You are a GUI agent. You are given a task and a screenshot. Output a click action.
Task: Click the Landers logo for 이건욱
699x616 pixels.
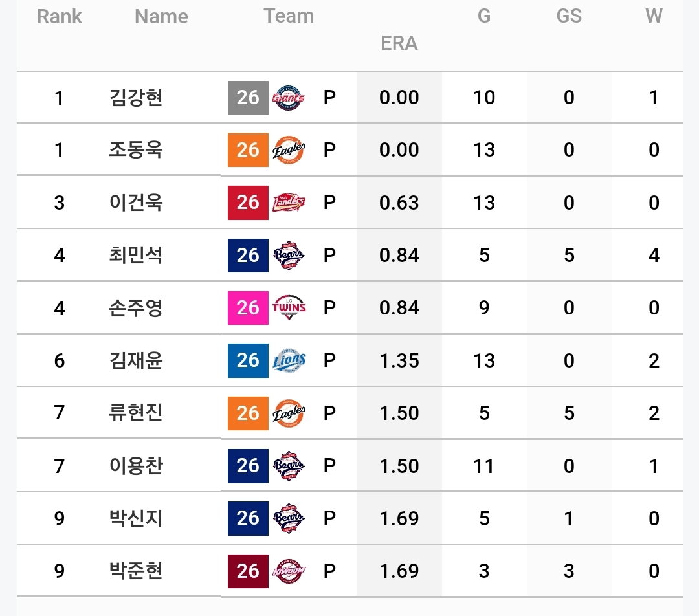pos(289,203)
